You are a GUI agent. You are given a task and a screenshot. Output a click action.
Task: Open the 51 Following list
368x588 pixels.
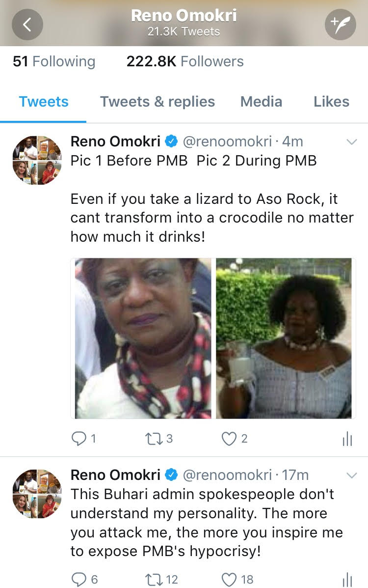pyautogui.click(x=54, y=61)
